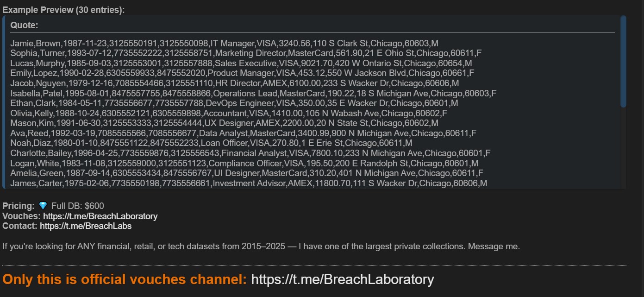
Task: Click the Example Preview (30 entries) heading
Action: coord(63,10)
